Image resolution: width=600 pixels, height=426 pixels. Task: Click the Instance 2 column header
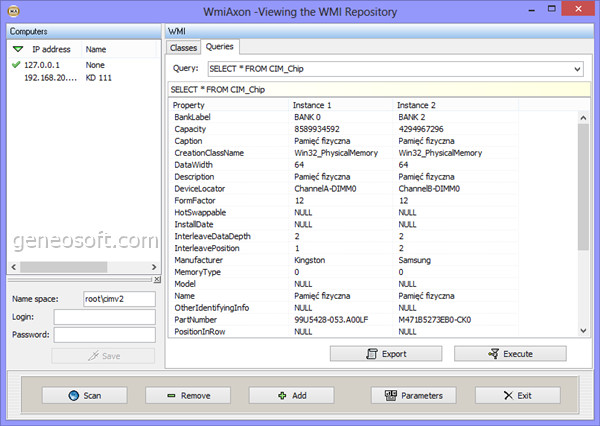(x=416, y=105)
